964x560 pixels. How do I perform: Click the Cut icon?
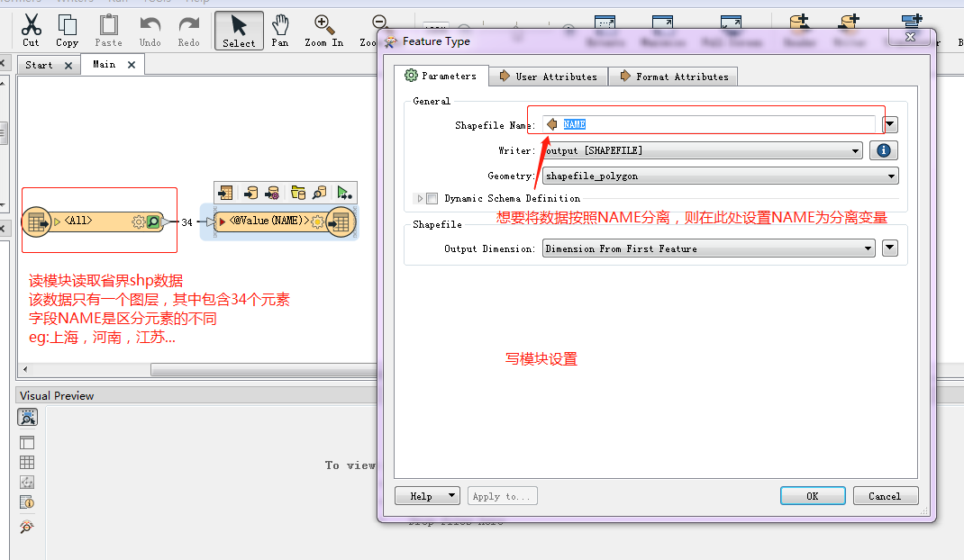tap(31, 30)
